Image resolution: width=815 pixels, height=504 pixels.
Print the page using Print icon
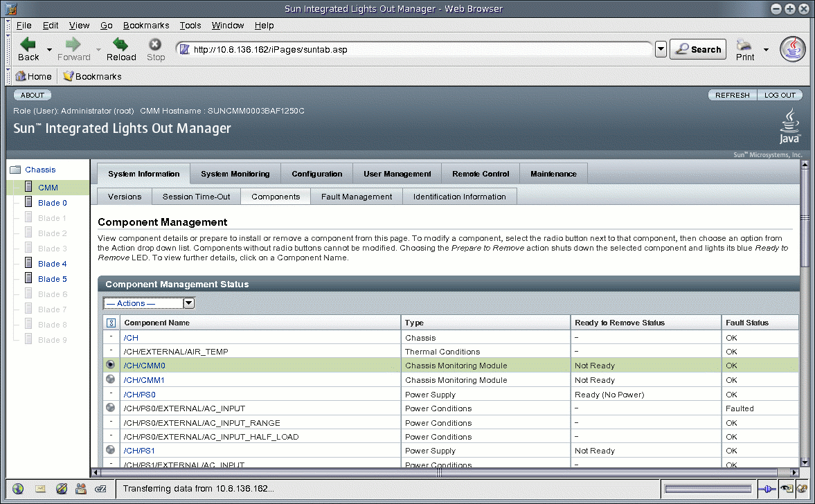coord(744,45)
